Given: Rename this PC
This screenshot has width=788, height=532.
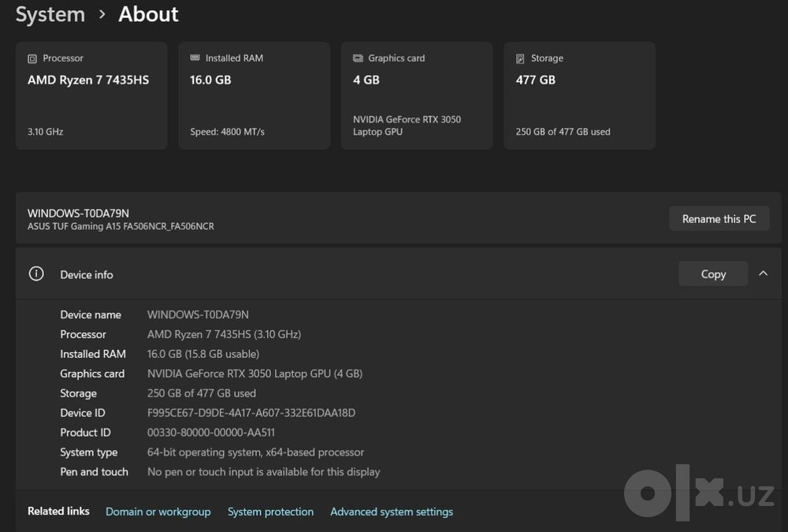Looking at the screenshot, I should point(719,219).
